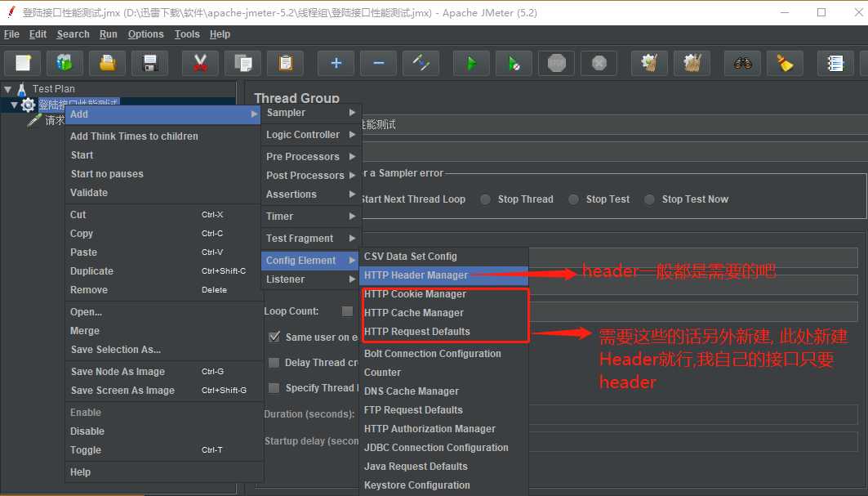
Task: Select Test Plan tree item
Action: click(x=53, y=89)
